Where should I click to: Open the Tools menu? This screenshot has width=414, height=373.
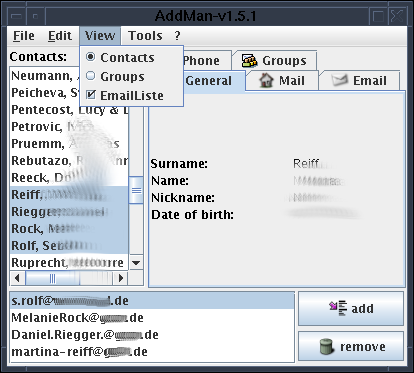point(145,36)
